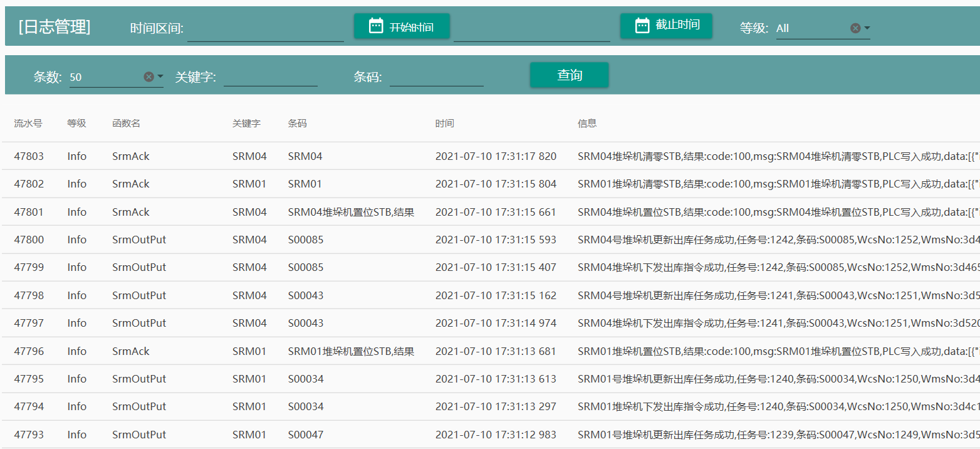Click the 查询 button
This screenshot has width=980, height=449.
click(x=569, y=75)
